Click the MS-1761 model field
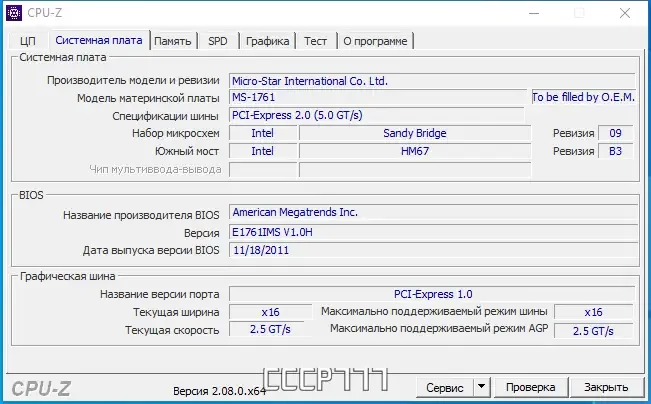Viewport: 651px width, 404px height. [x=378, y=98]
